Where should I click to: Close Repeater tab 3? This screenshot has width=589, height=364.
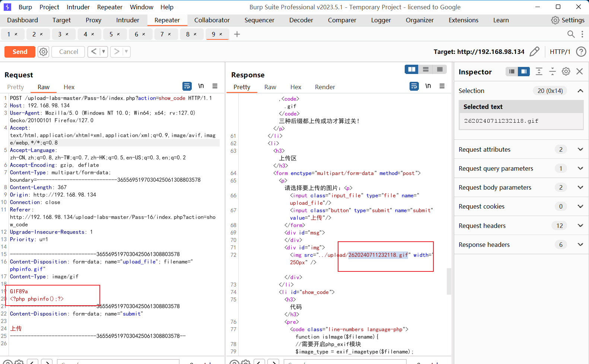pos(67,34)
